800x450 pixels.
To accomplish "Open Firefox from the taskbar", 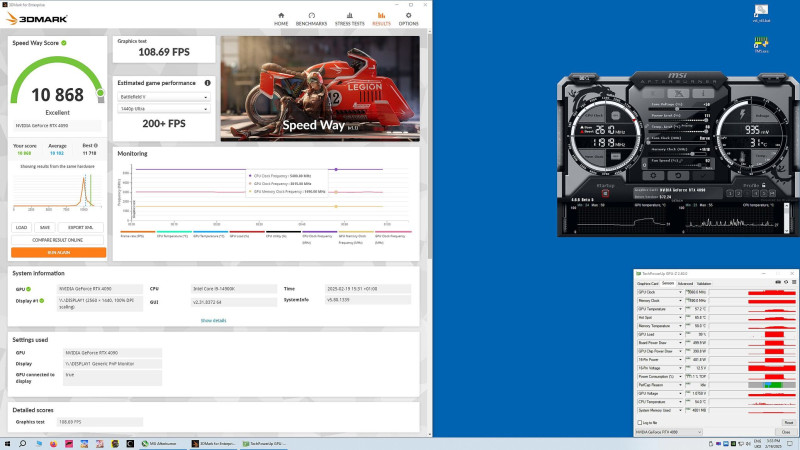I will click(x=53, y=444).
